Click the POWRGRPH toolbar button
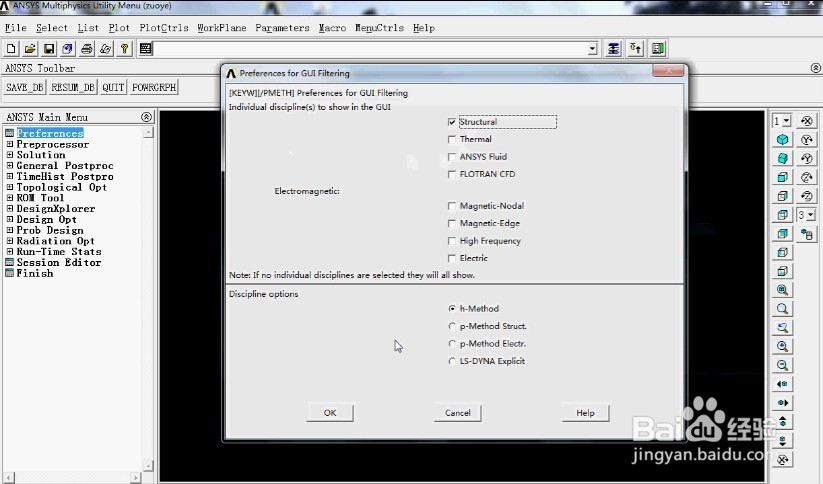The width and height of the screenshot is (823, 484). pyautogui.click(x=154, y=87)
